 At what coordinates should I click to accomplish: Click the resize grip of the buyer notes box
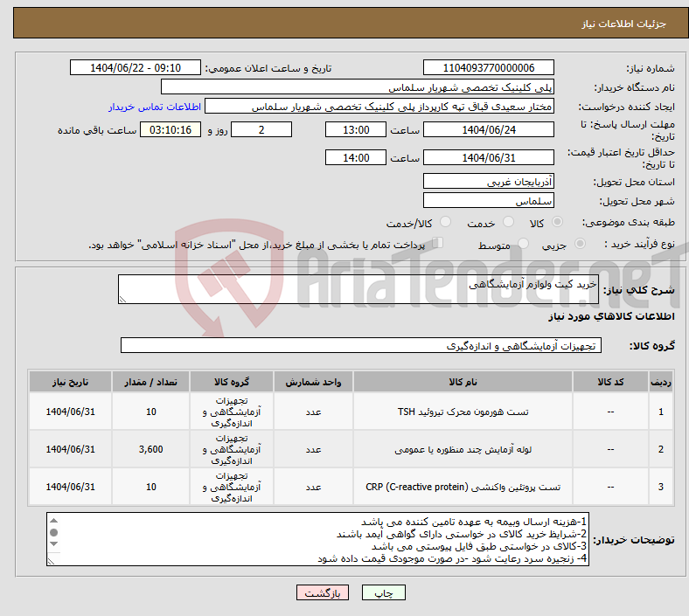(51, 561)
